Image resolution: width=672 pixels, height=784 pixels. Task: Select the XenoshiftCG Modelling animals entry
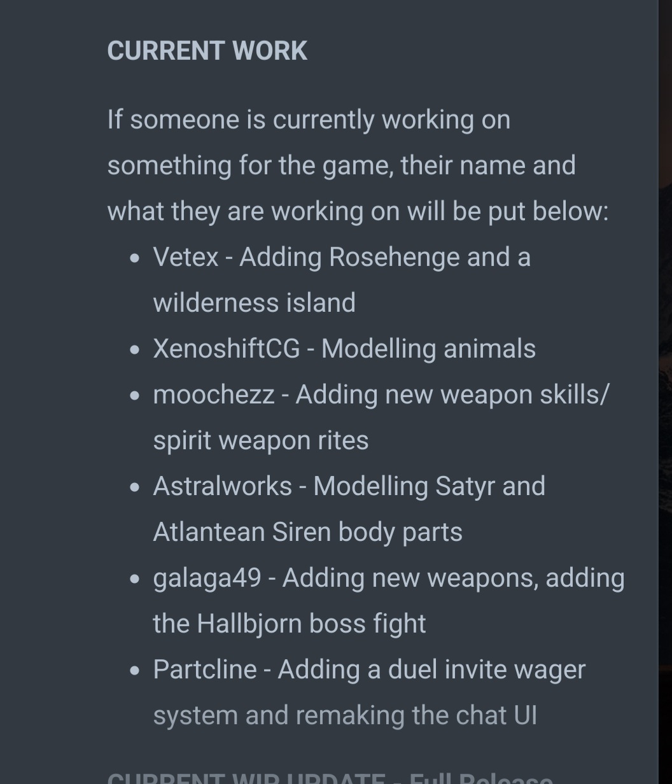[344, 349]
